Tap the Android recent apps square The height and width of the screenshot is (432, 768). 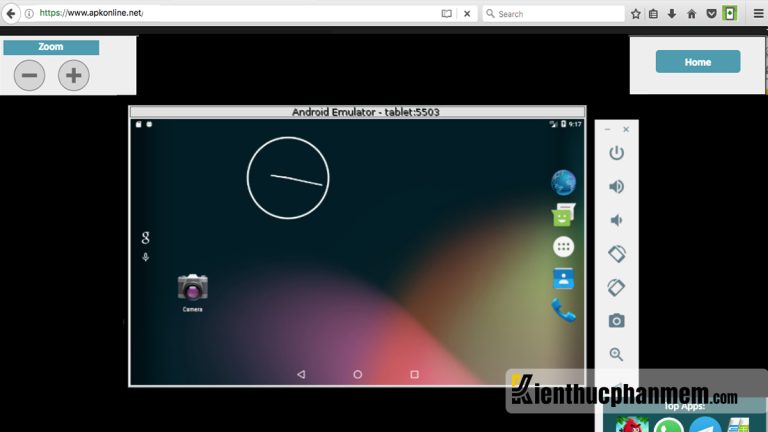point(414,374)
